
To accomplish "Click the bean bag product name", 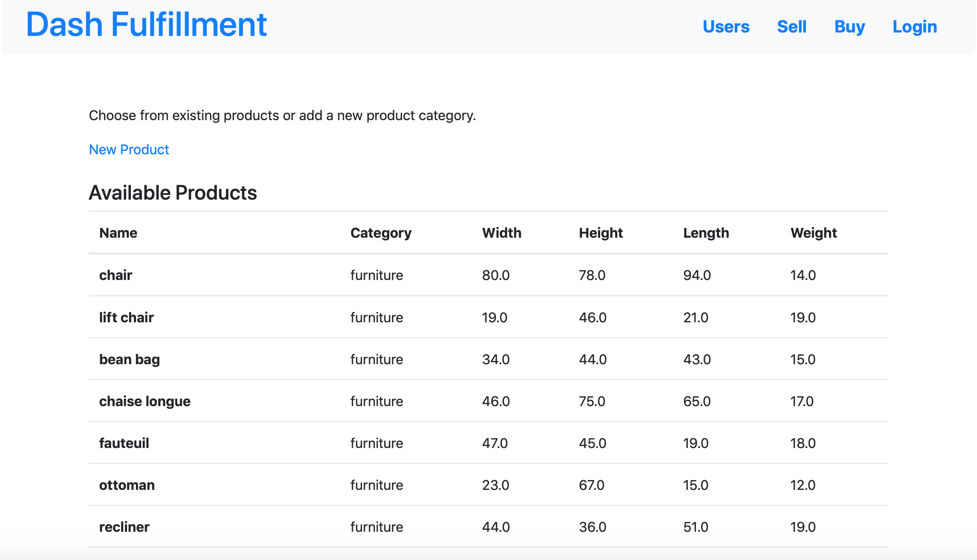I will click(x=129, y=360).
